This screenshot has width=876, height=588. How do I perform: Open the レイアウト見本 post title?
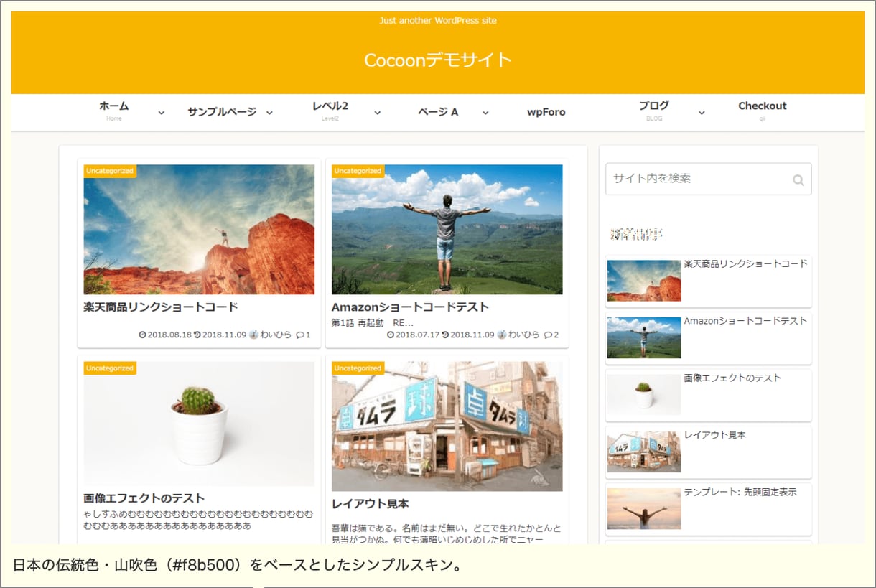pyautogui.click(x=371, y=503)
